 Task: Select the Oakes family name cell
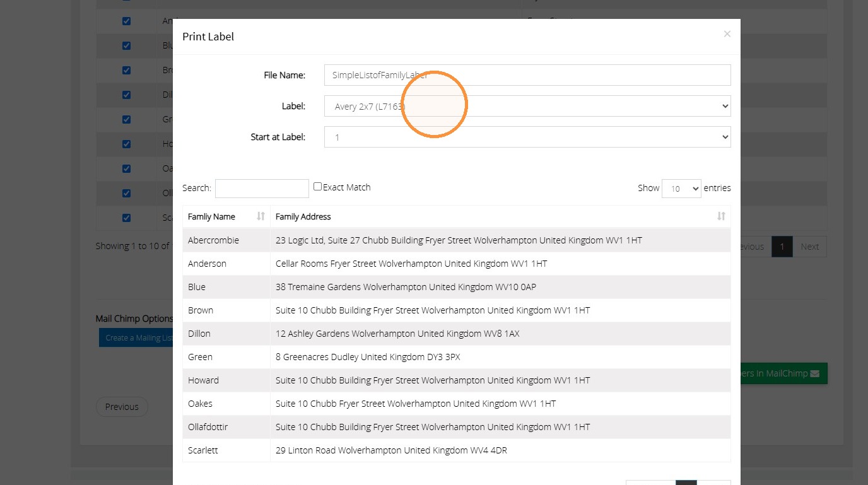(x=226, y=404)
